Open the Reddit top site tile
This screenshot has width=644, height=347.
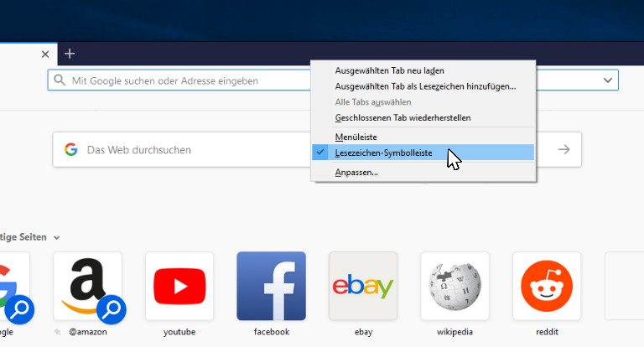(x=547, y=286)
